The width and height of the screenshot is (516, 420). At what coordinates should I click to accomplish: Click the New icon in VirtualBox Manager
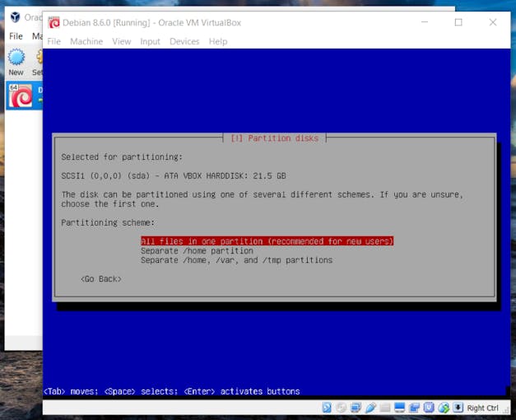click(16, 57)
